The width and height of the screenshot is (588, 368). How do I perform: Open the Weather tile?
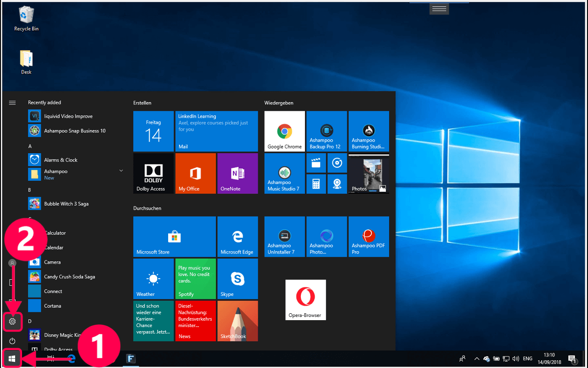153,279
